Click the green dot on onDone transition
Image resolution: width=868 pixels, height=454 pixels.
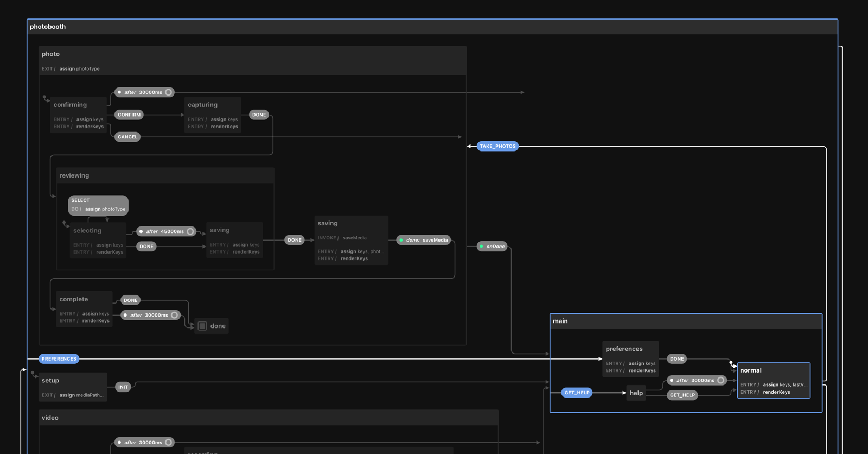pos(481,247)
